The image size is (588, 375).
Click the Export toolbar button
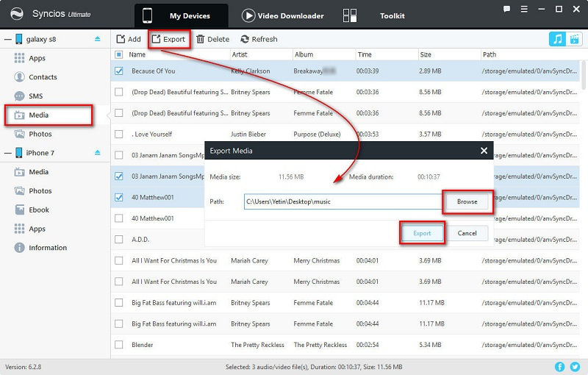[169, 39]
